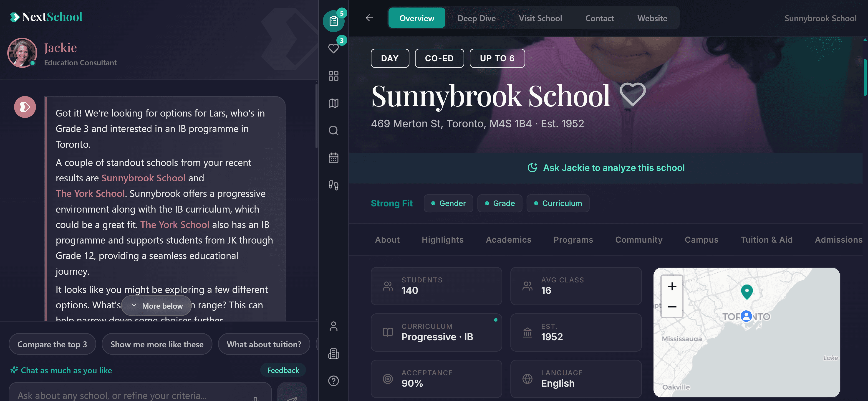Image resolution: width=868 pixels, height=401 pixels.
Task: Open the help question mark icon
Action: (333, 381)
